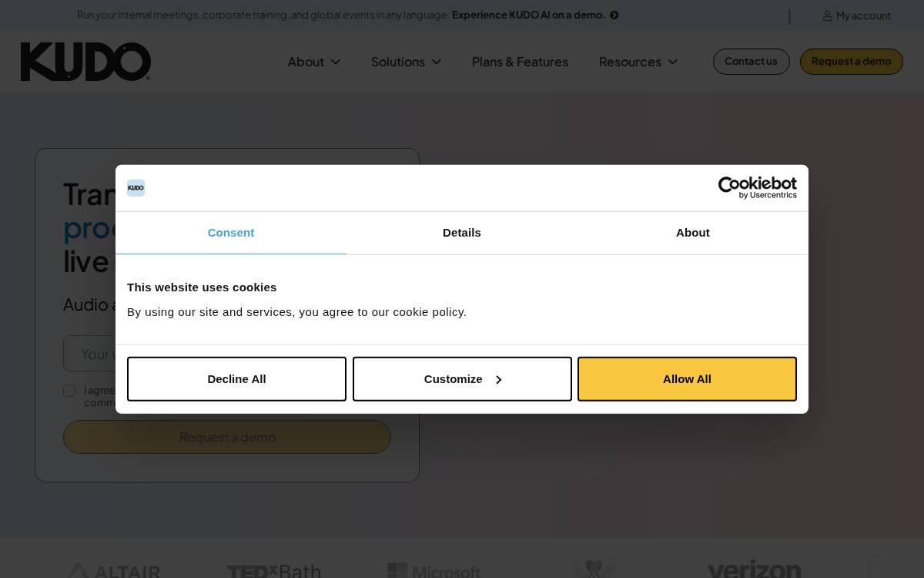The height and width of the screenshot is (578, 924).
Task: Expand Customize cookie options
Action: pos(462,379)
